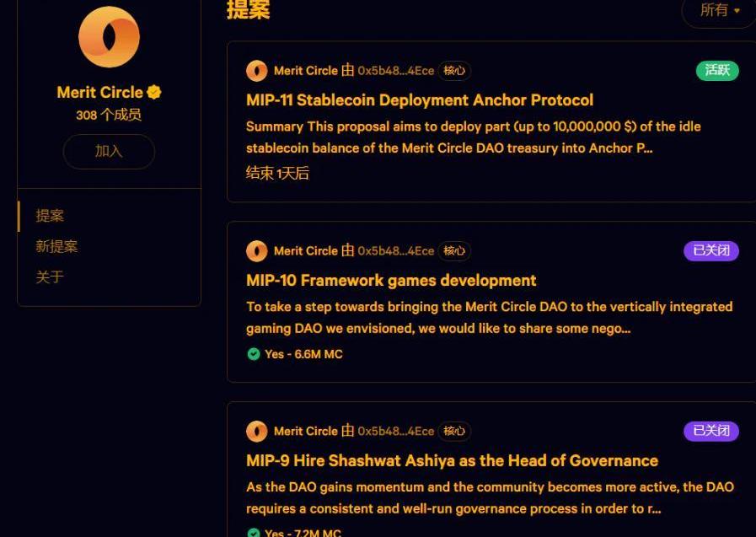Click the 核心 badge on MIP-11 proposal
Viewport: 756px width, 537px height.
tap(454, 71)
